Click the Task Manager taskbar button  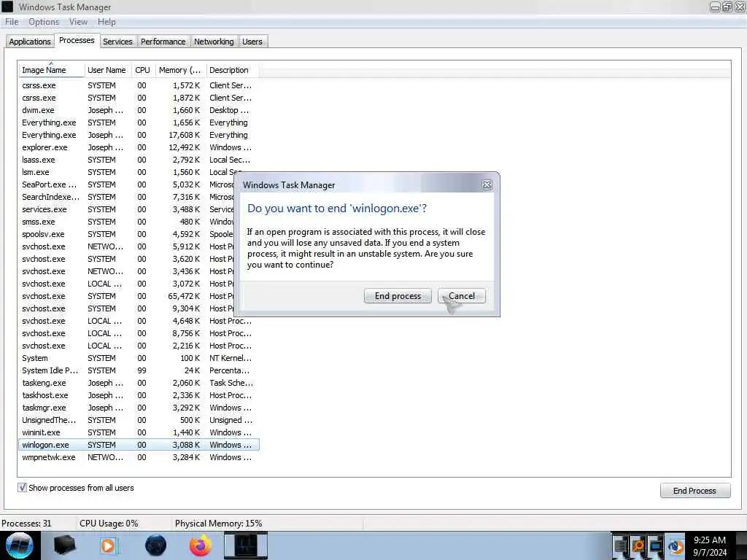[246, 545]
